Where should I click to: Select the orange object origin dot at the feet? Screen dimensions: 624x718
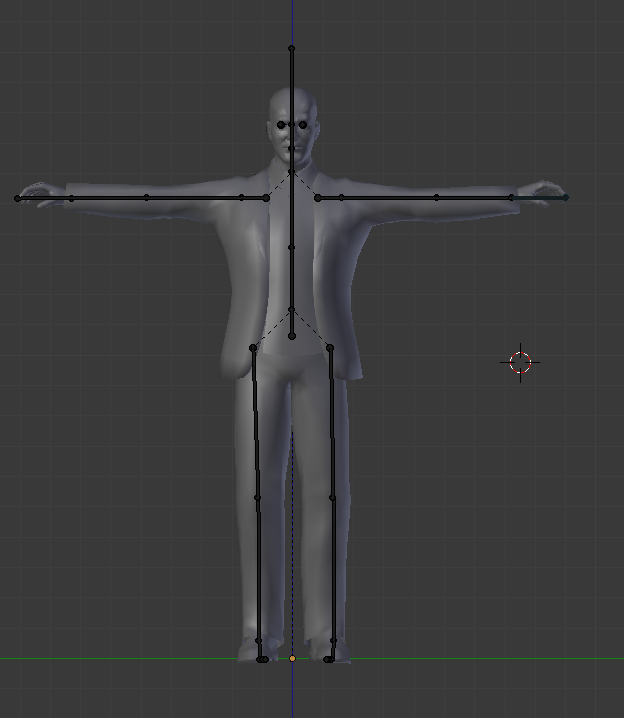tap(293, 658)
